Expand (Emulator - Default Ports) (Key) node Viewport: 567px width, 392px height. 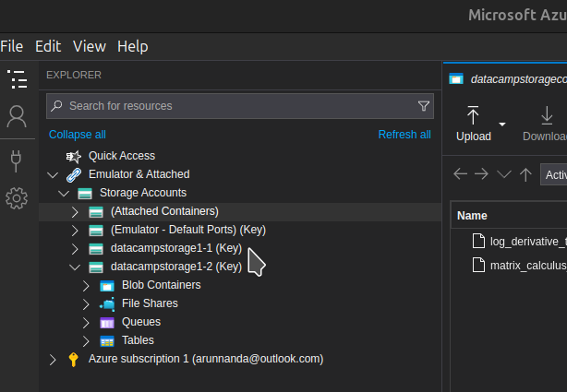click(75, 231)
